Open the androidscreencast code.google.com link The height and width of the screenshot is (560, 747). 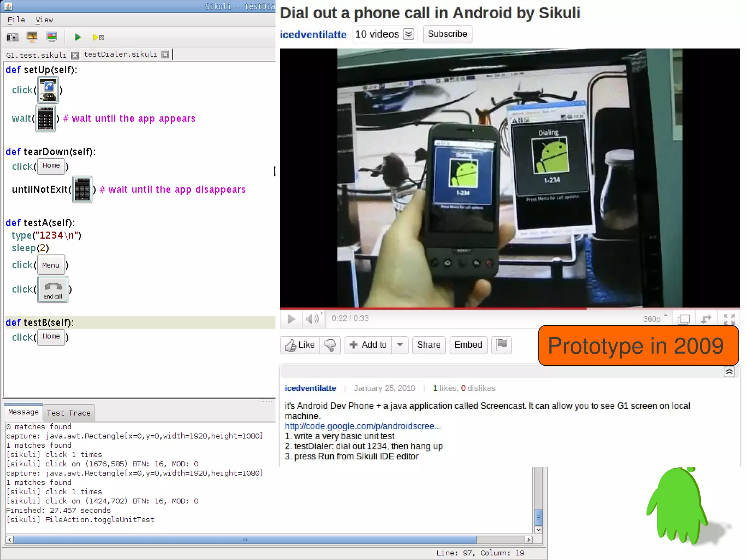click(363, 426)
